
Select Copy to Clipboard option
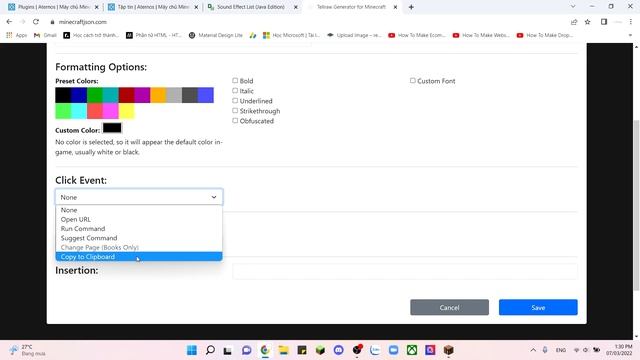pos(139,257)
